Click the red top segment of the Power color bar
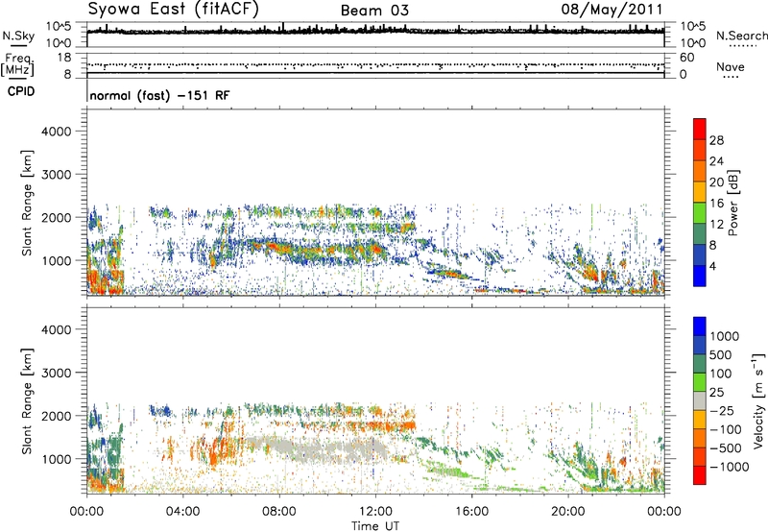This screenshot has height=532, width=768. [700, 129]
